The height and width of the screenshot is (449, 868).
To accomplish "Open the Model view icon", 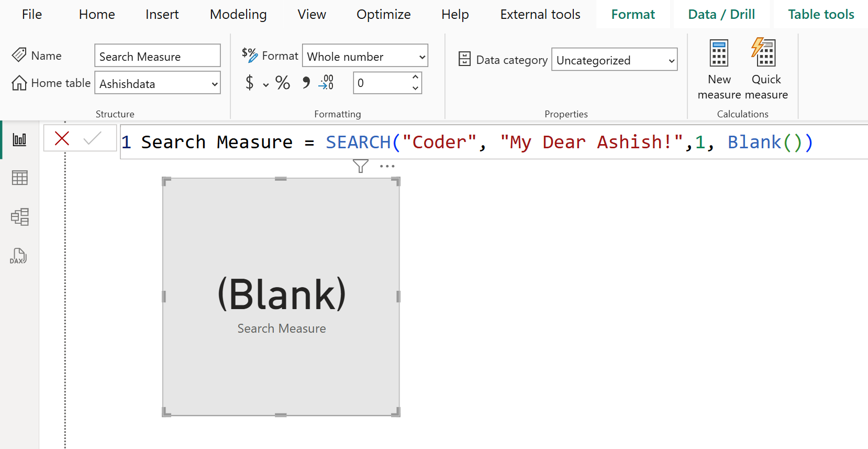I will 19,216.
